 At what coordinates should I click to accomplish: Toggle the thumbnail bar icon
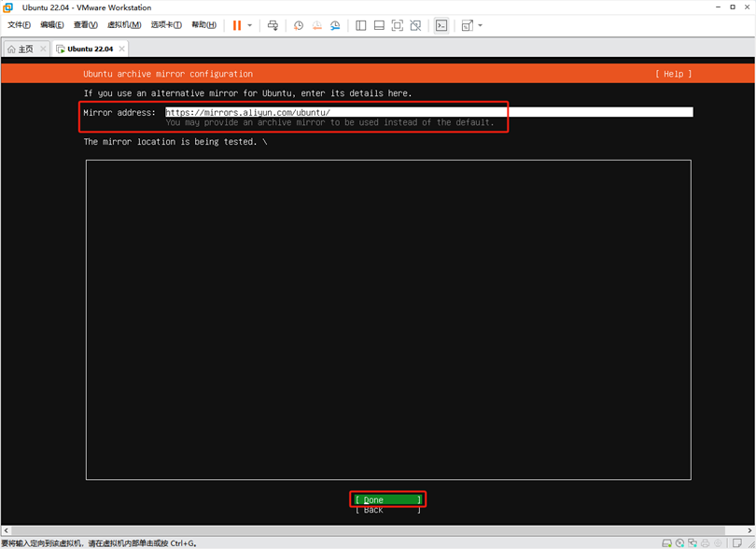[379, 25]
